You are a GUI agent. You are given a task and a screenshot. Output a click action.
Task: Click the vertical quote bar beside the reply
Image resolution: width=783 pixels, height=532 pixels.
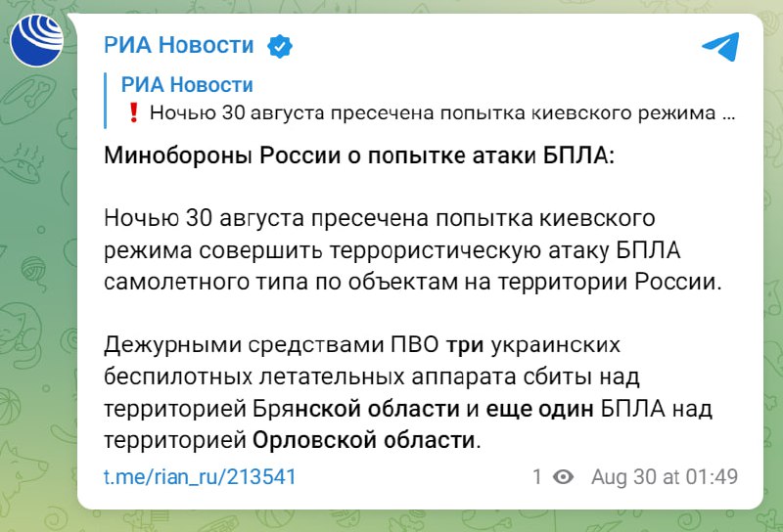coord(110,99)
